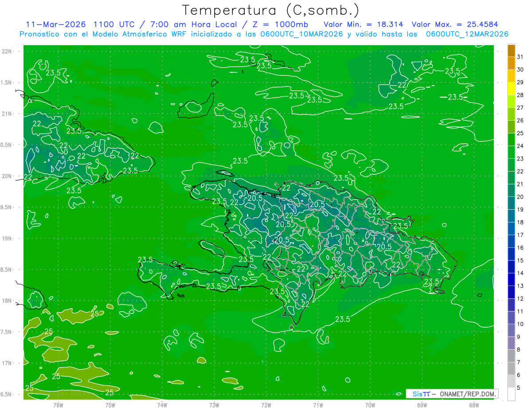Select the gray legend swatch between 7 and 8
Viewport: 532px width, 411px height.
[511, 356]
